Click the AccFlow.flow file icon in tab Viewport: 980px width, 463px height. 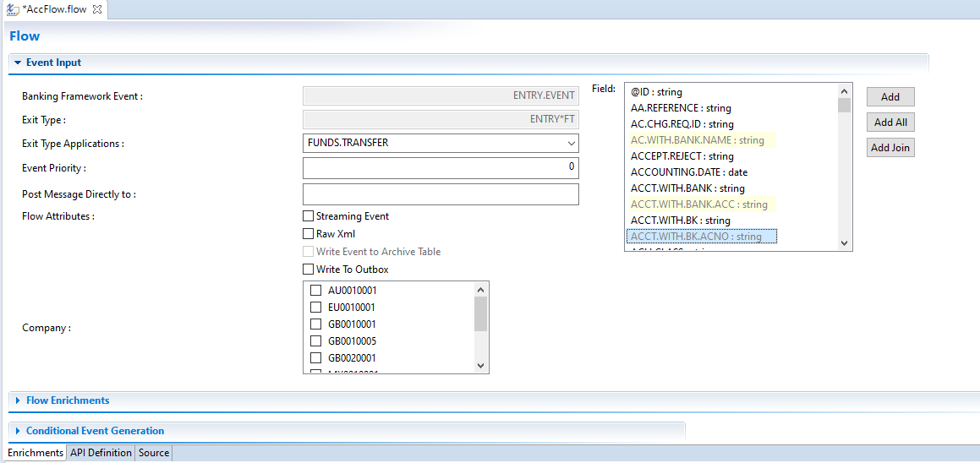13,9
